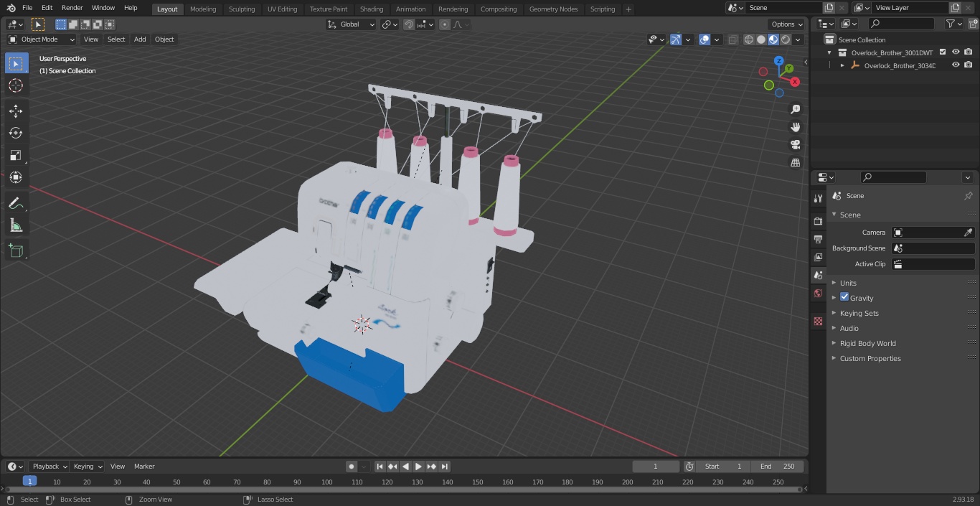This screenshot has width=980, height=506.
Task: Toggle camera view icon
Action: 795,144
